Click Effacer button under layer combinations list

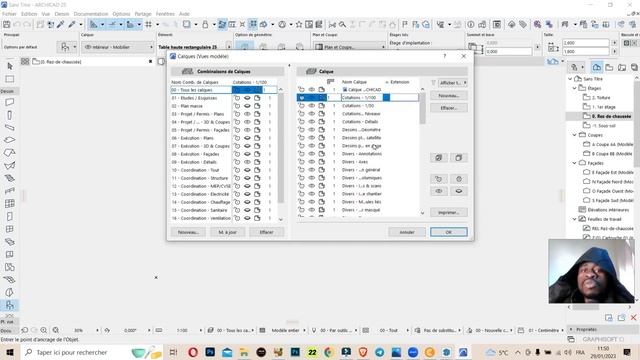[x=267, y=232]
